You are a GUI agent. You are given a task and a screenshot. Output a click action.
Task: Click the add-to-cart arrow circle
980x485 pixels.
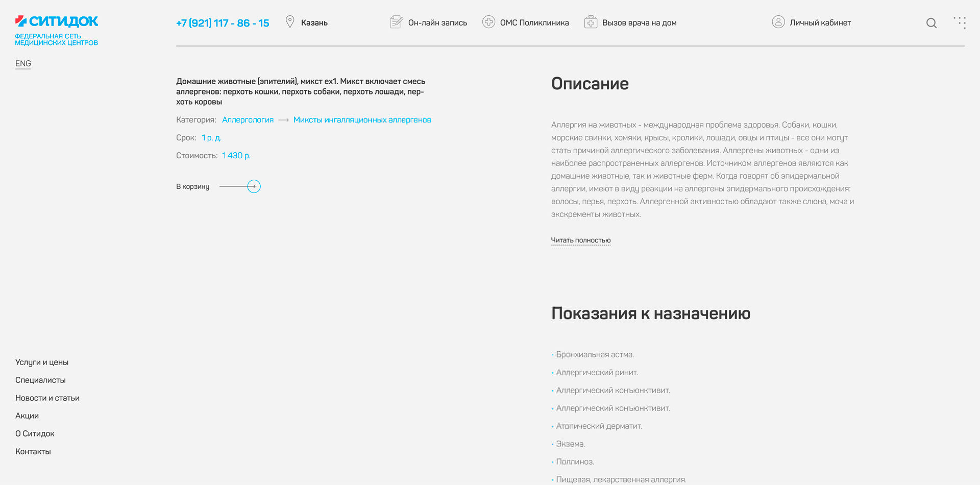[254, 186]
